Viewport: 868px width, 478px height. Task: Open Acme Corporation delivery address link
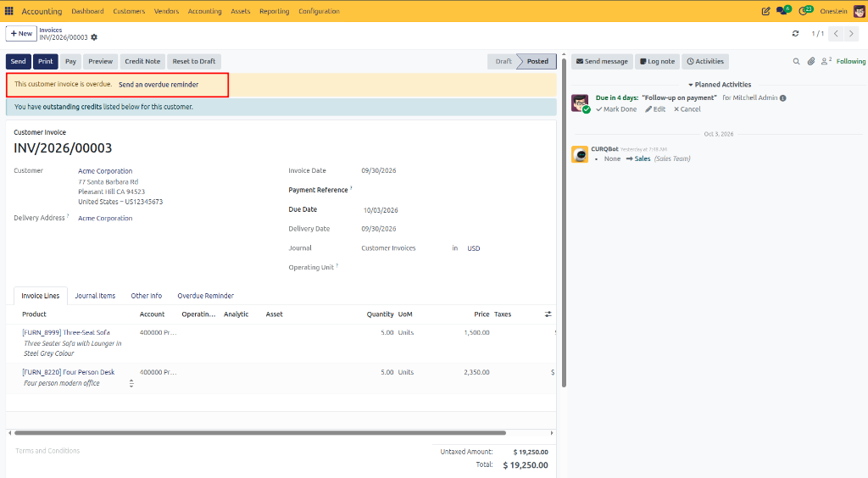point(105,219)
